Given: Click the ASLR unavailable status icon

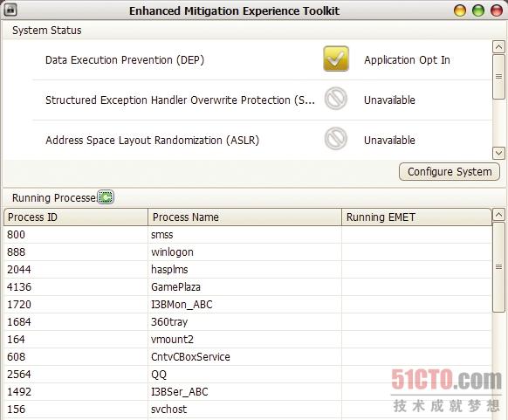Looking at the screenshot, I should 336,139.
